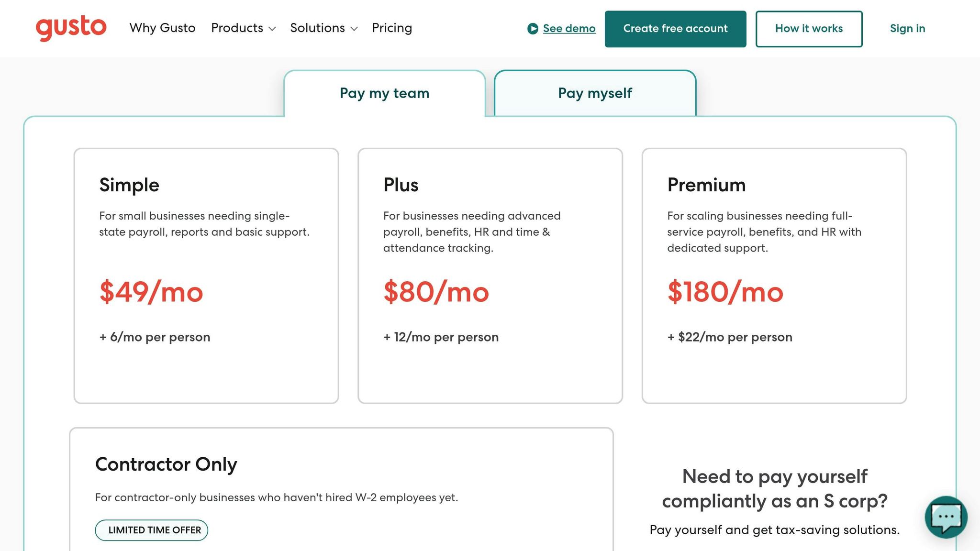Open the Pricing page link
Viewport: 980px width, 551px height.
[392, 28]
